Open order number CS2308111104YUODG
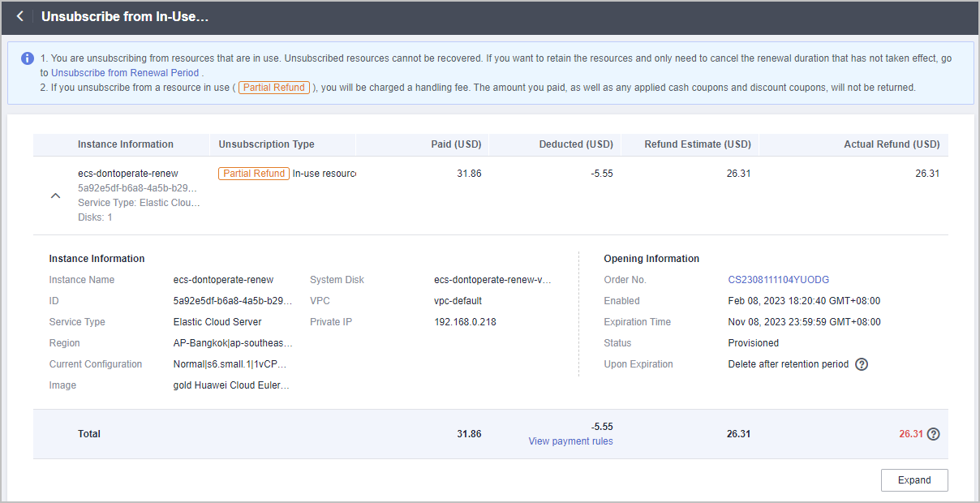This screenshot has width=980, height=503. coord(778,280)
